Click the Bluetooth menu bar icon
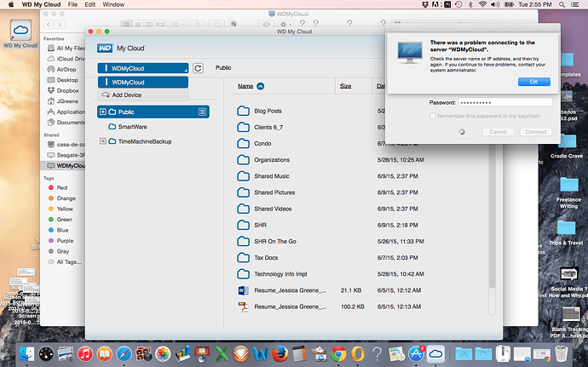Screen dimensions: 588x367 click(x=470, y=4)
